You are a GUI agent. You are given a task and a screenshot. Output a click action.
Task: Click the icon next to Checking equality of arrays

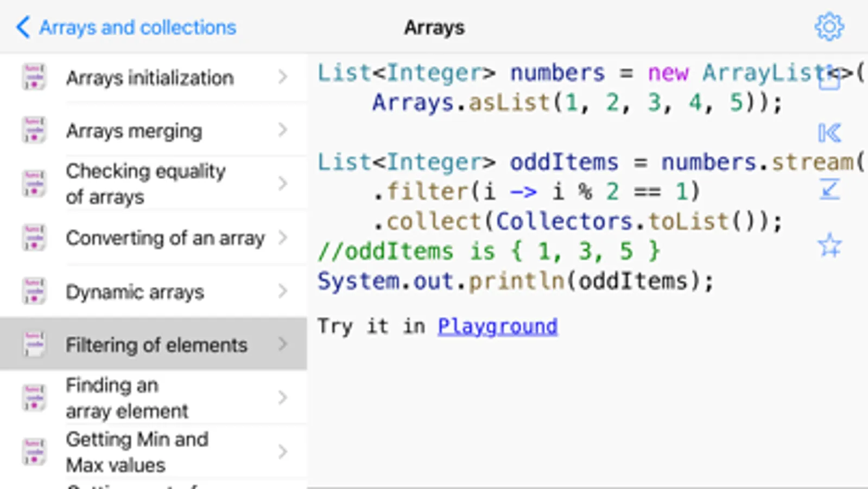click(34, 184)
